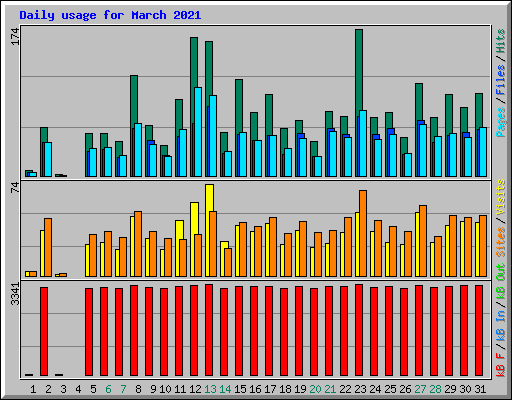Click day 19 on the x-axis
Viewport: 512px width, 400px height.
point(300,389)
